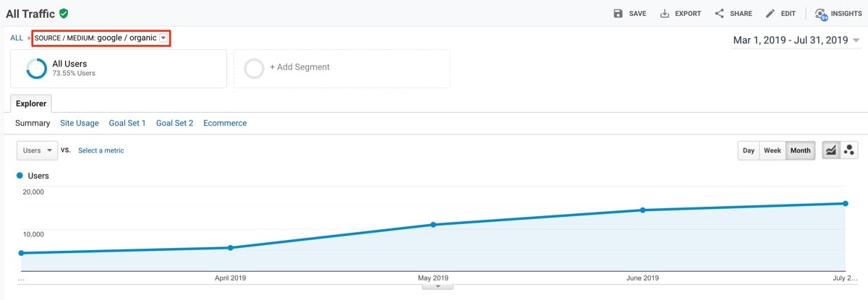
Task: Click Select a metric link
Action: (101, 150)
